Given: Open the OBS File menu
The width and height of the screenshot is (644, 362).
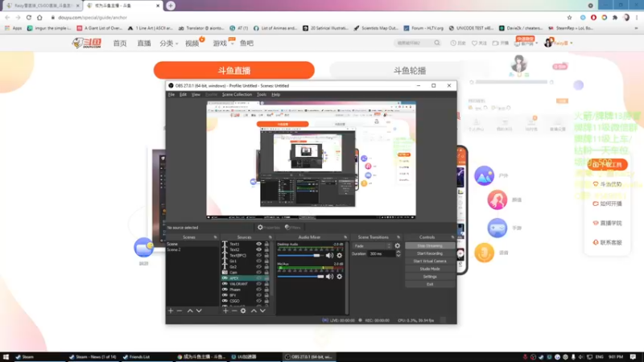Looking at the screenshot, I should pos(171,94).
